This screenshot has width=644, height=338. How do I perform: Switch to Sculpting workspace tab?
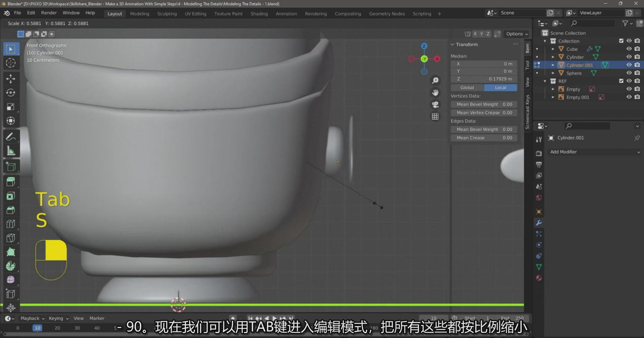[x=167, y=14]
